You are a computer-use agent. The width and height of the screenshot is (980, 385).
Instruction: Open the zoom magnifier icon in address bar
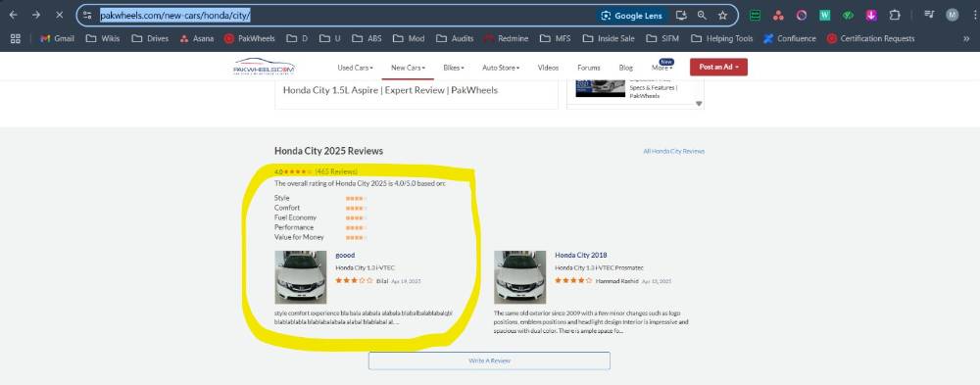(x=702, y=15)
